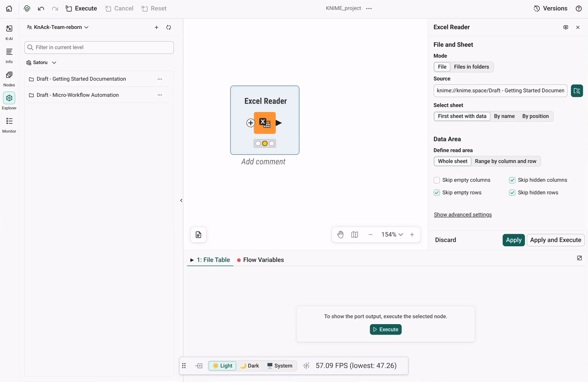
Task: Click the Filter in current level field
Action: pos(99,47)
